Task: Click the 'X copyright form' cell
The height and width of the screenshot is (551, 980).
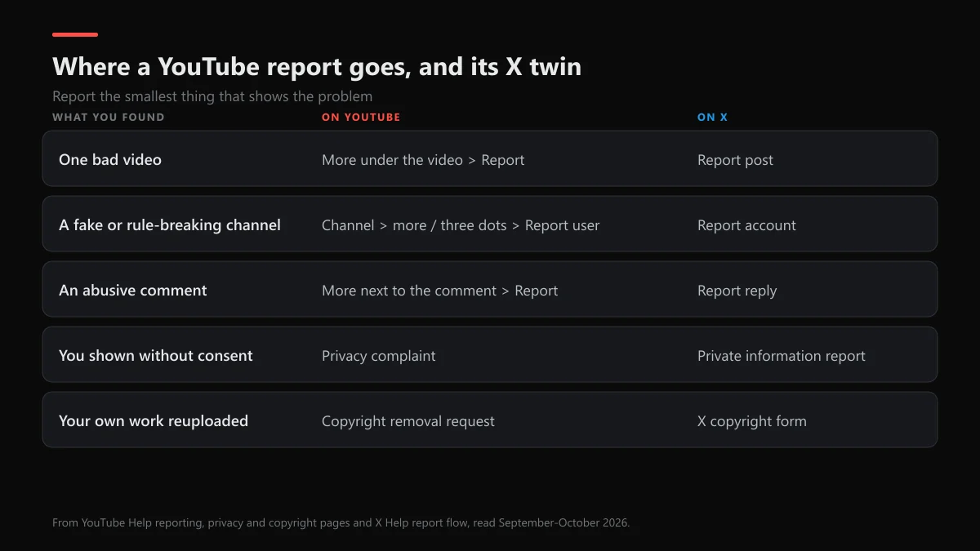Action: click(x=752, y=421)
